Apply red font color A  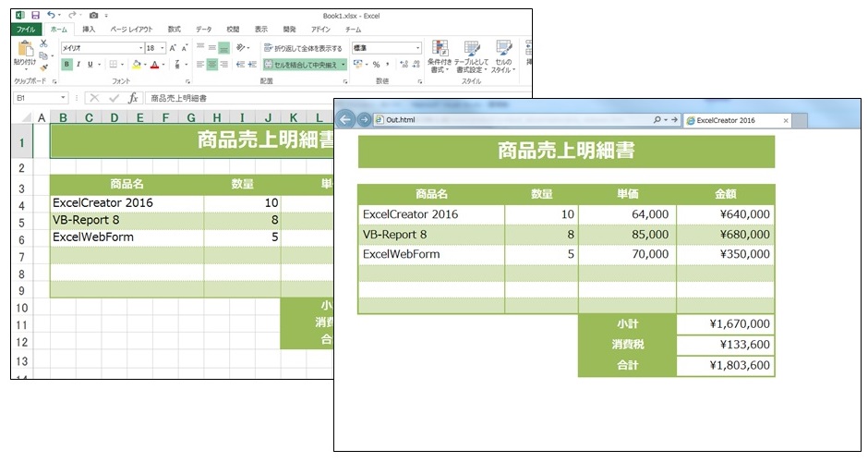pos(154,65)
